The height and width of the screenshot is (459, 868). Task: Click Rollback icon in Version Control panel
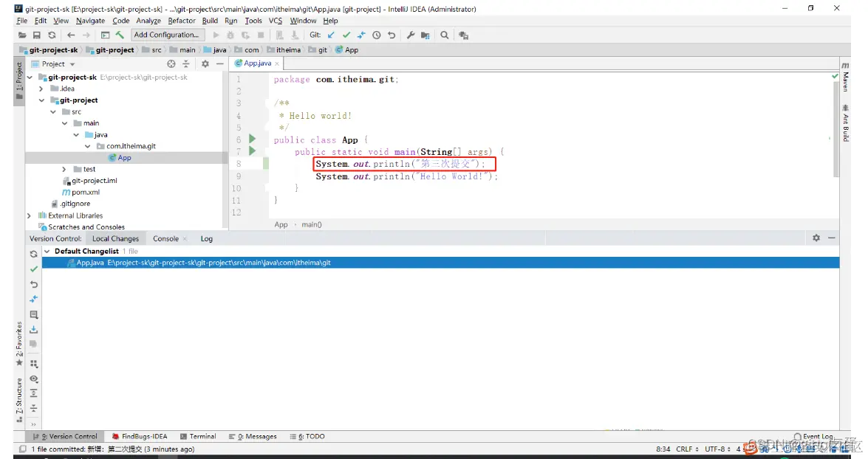click(x=34, y=284)
